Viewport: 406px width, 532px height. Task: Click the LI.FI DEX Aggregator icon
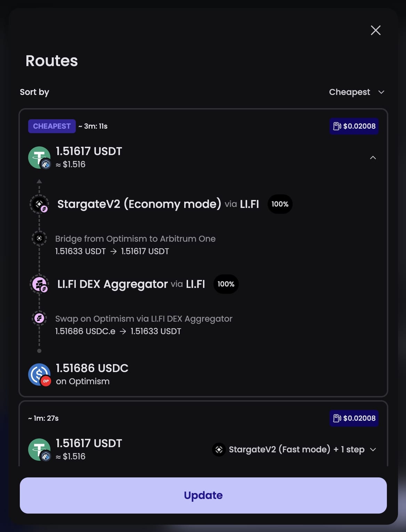[x=39, y=284]
